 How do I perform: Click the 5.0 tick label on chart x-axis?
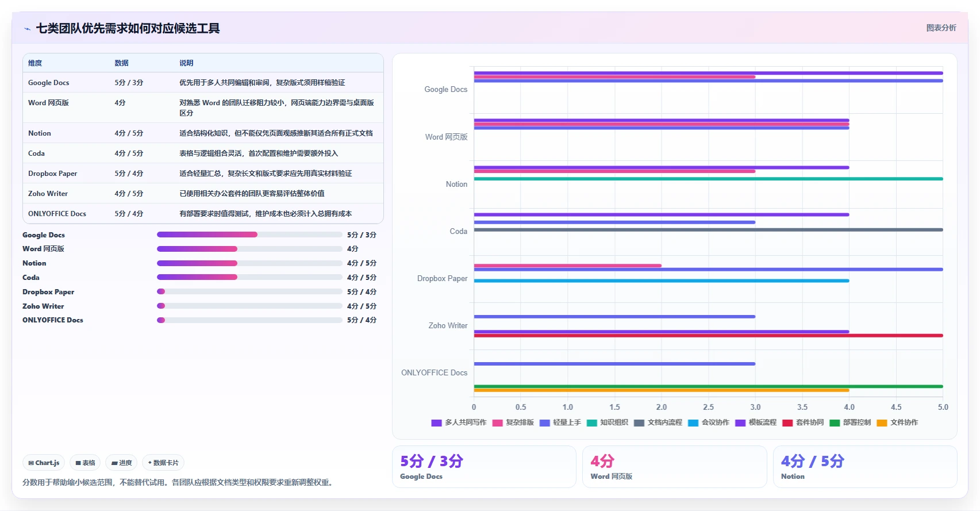(943, 407)
